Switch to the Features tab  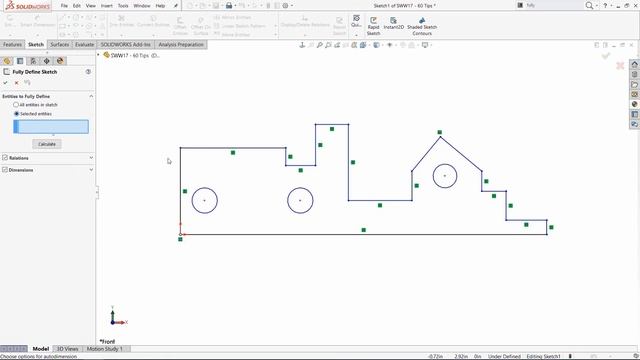[12, 44]
